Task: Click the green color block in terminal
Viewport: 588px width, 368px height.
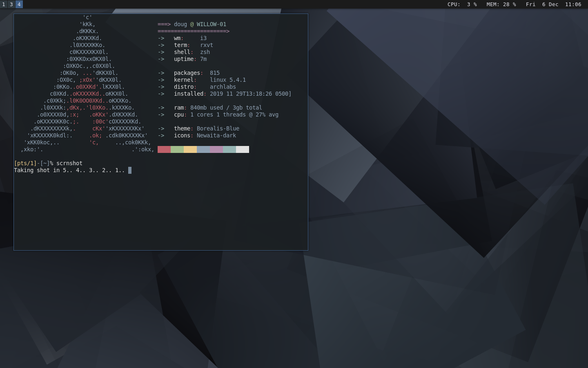Action: point(177,149)
